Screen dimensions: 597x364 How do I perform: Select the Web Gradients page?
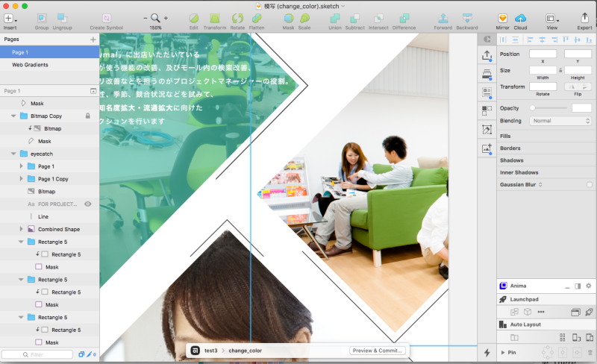pos(49,65)
